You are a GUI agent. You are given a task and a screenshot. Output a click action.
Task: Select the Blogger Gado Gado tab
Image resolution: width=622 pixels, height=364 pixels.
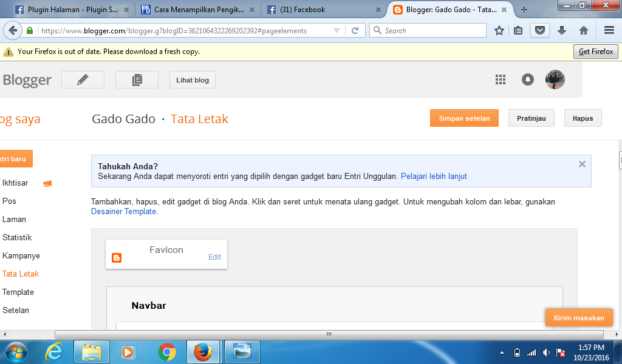click(450, 10)
